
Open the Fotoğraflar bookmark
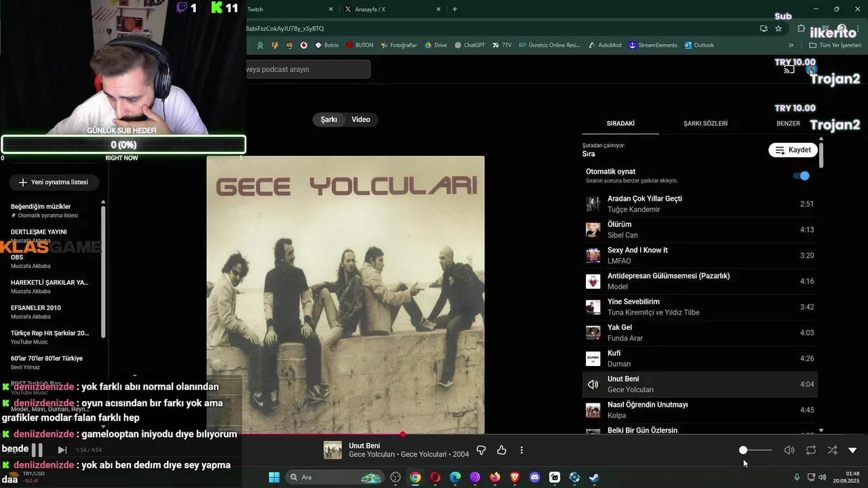tap(399, 45)
